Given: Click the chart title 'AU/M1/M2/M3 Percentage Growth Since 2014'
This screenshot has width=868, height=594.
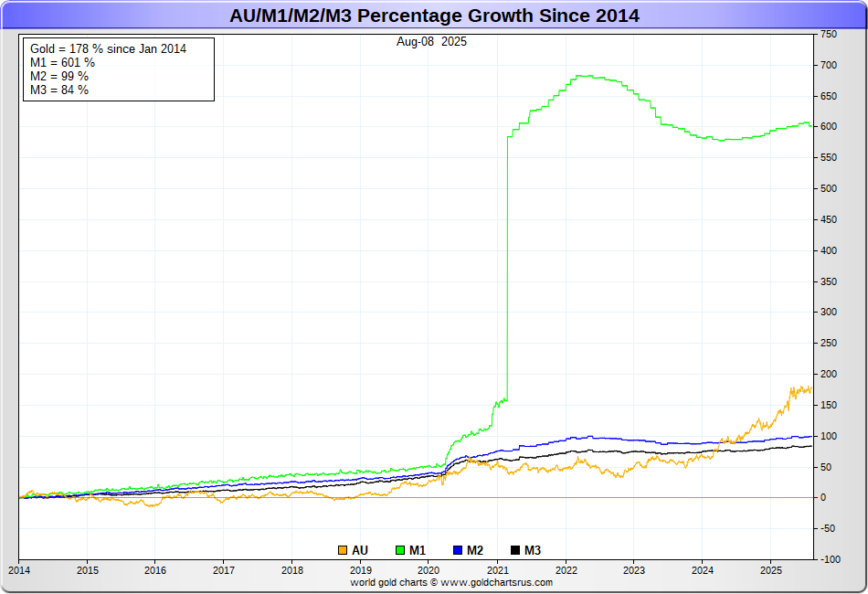Looking at the screenshot, I should tap(434, 16).
